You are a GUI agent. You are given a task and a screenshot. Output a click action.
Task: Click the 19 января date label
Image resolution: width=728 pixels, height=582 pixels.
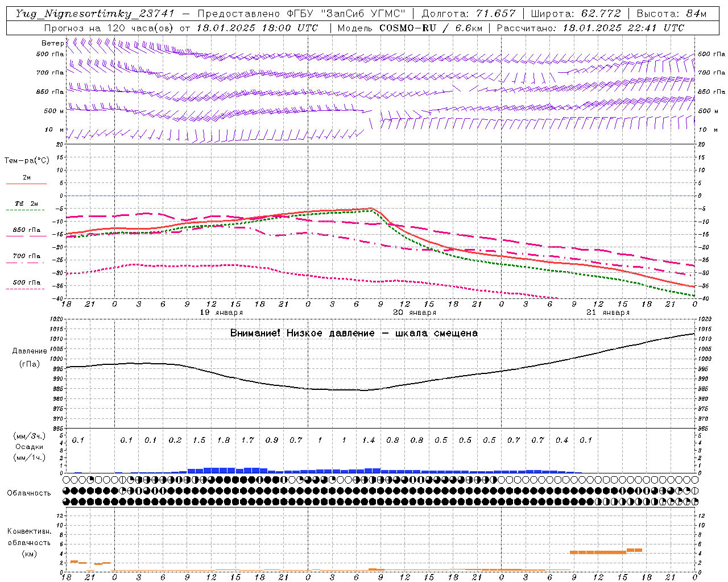click(221, 313)
